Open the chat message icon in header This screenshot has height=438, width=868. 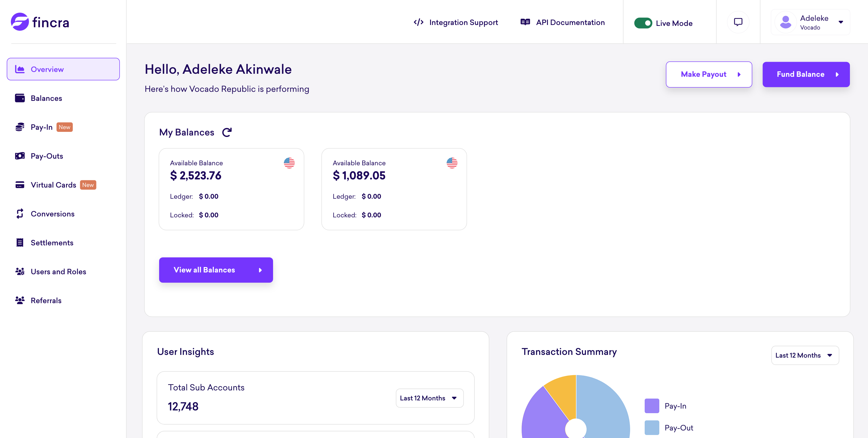click(738, 22)
